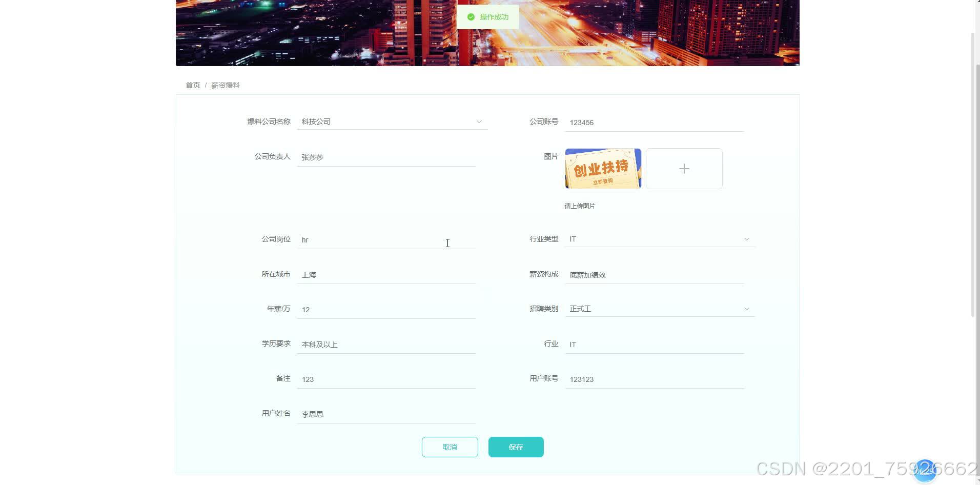Click the 公司岗位 field containing hr
The width and height of the screenshot is (980, 485).
click(x=386, y=240)
